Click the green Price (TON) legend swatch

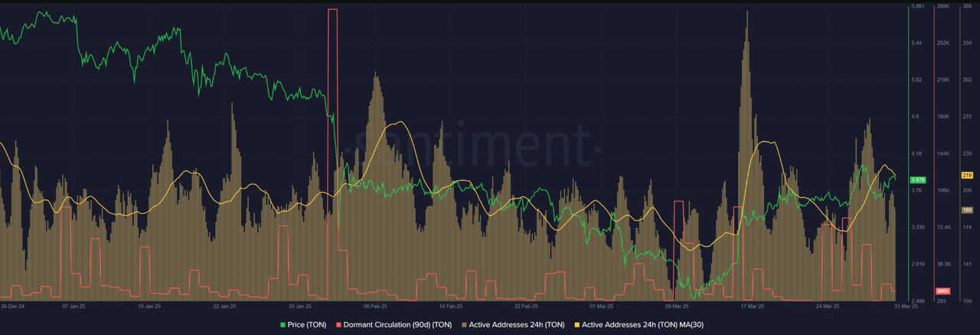(x=283, y=324)
